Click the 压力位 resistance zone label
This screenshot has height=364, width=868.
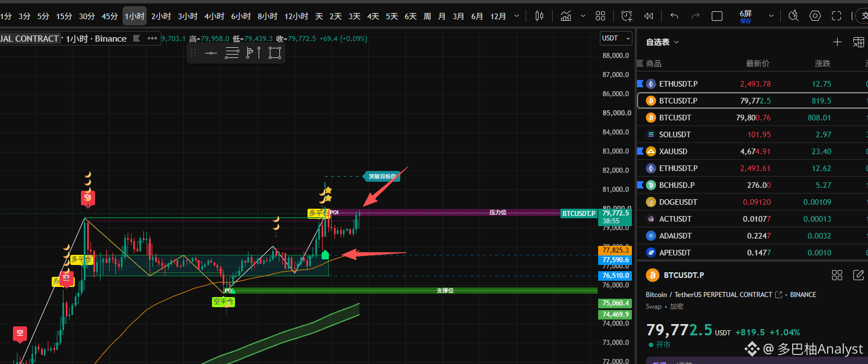click(x=498, y=213)
